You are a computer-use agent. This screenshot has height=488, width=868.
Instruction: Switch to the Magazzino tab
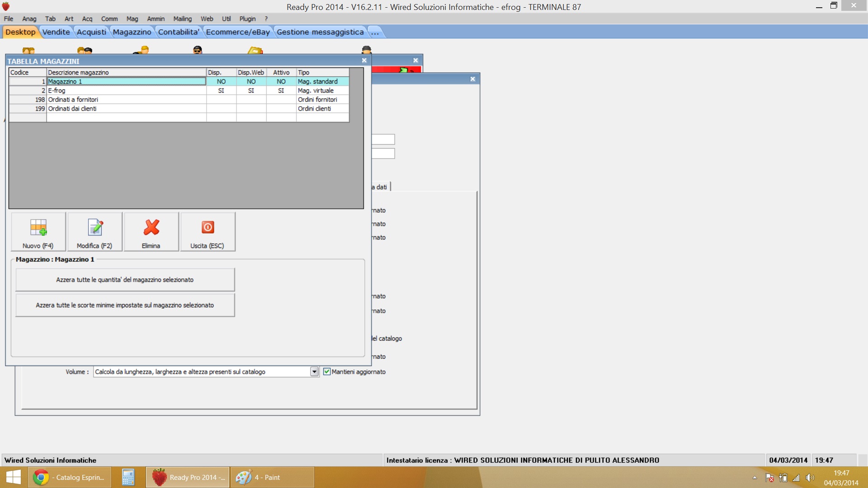pyautogui.click(x=132, y=32)
